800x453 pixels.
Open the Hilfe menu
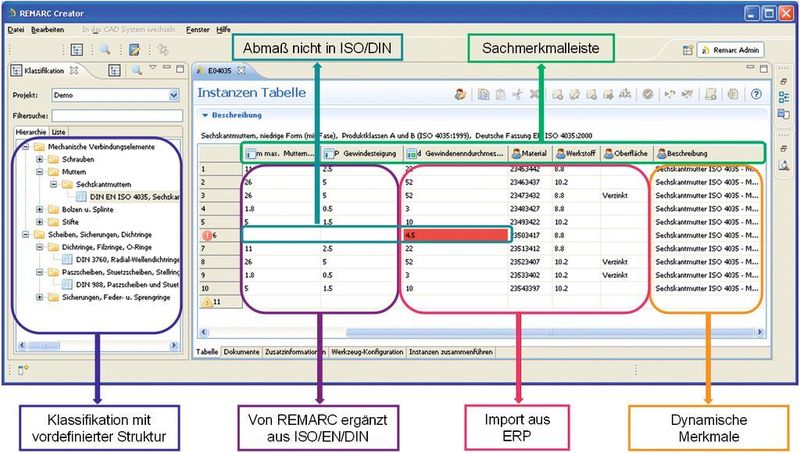pos(223,30)
